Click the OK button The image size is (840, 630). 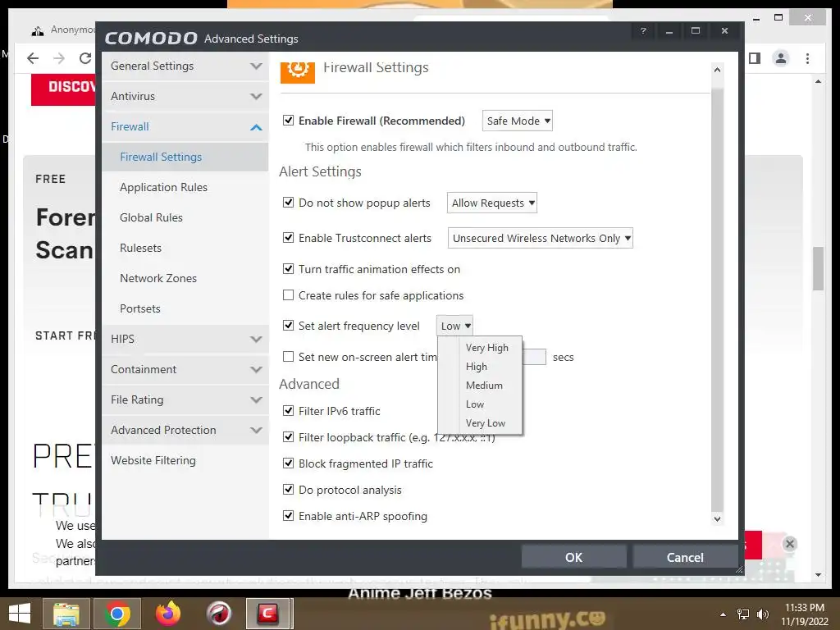pyautogui.click(x=573, y=557)
